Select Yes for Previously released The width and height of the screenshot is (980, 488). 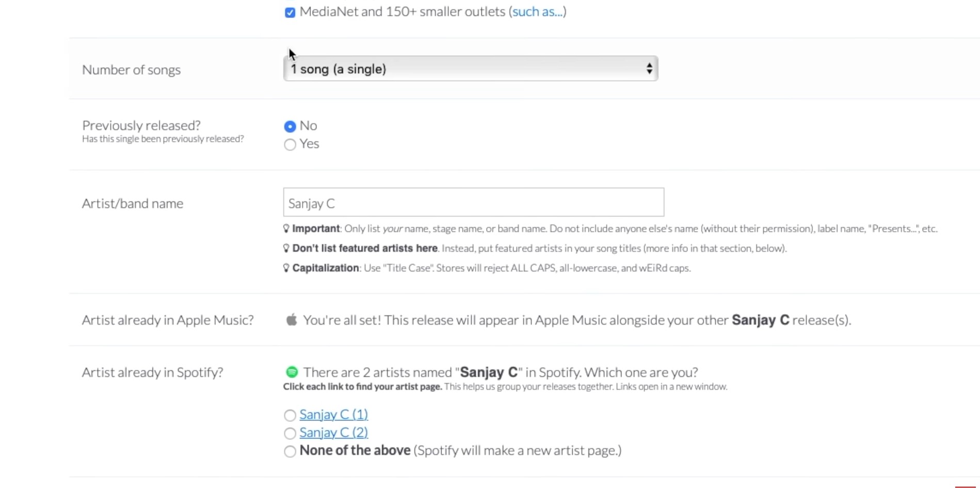pyautogui.click(x=290, y=145)
